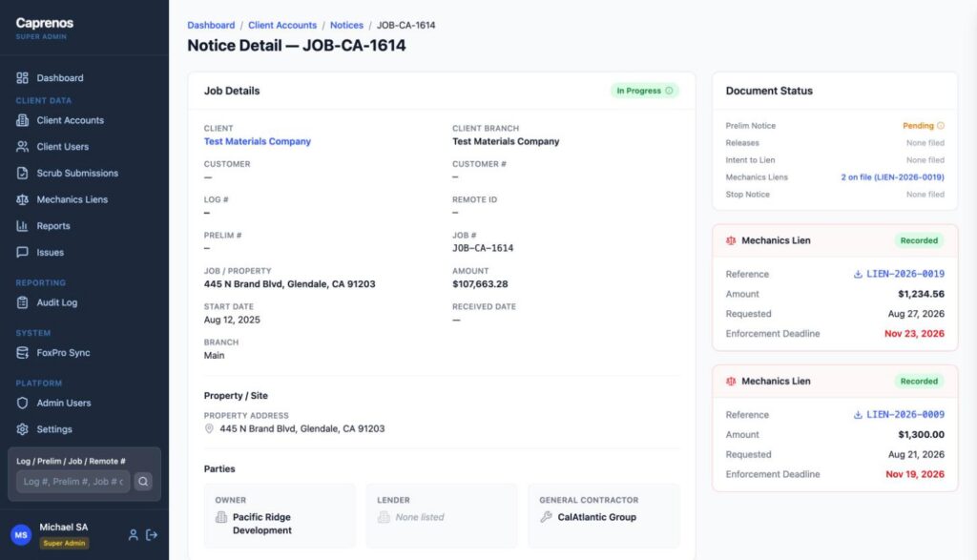Open LIEN-2026-0009 reference link
Image resolution: width=977 pixels, height=560 pixels.
coord(905,415)
